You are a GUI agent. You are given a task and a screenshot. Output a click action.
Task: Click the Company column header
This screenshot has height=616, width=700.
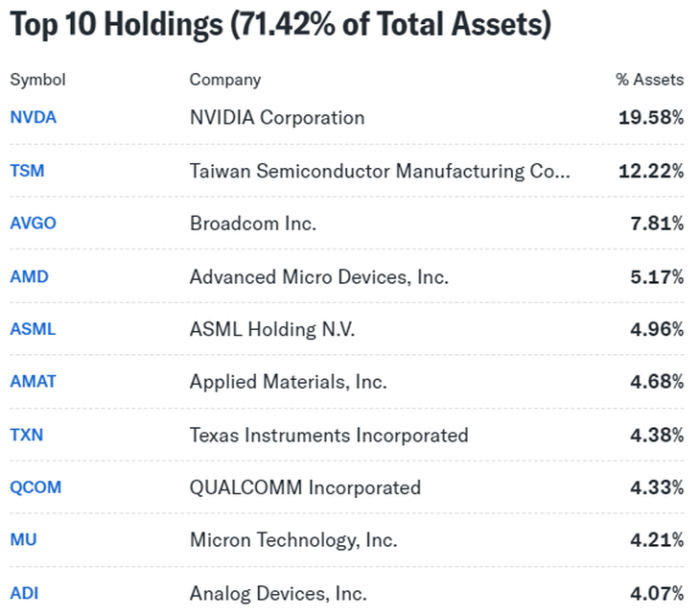[225, 80]
